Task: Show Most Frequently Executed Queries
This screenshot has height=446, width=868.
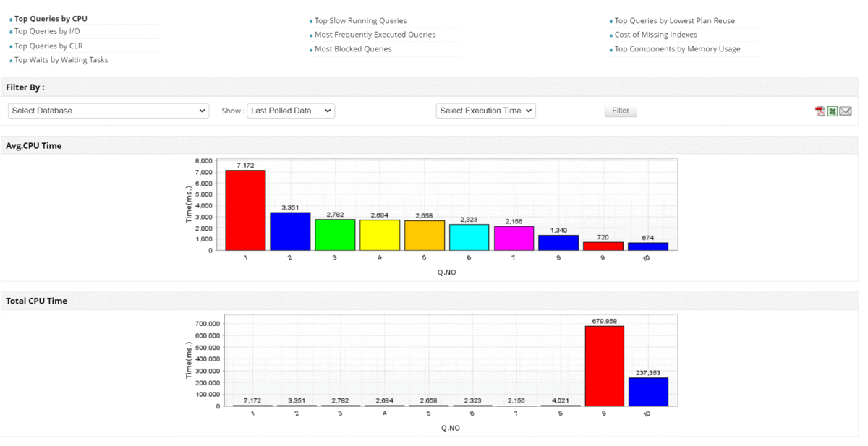Action: tap(375, 35)
